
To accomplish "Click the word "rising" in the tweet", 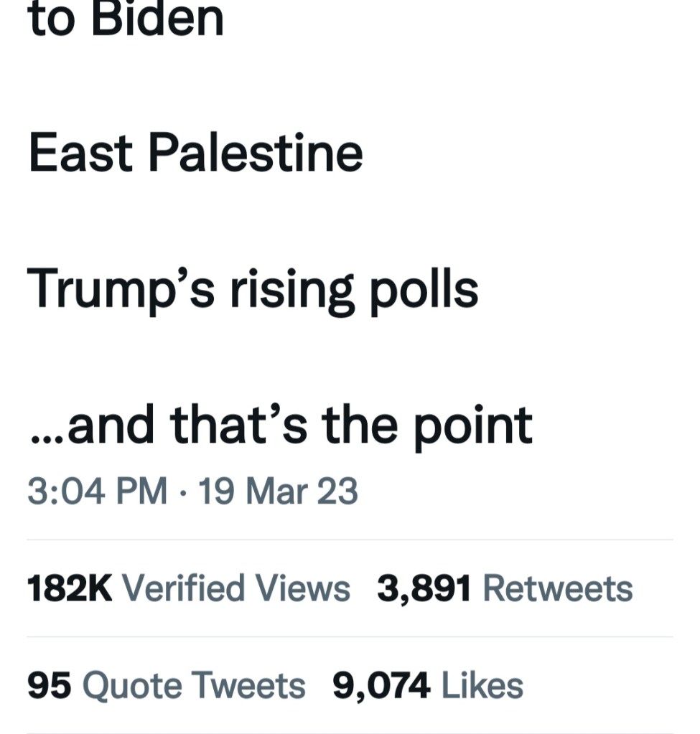I will tap(292, 289).
